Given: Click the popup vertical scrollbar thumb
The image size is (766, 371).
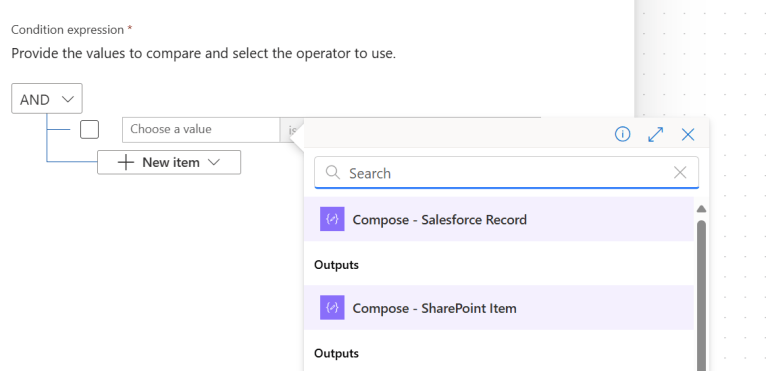Looking at the screenshot, I should coord(702,295).
